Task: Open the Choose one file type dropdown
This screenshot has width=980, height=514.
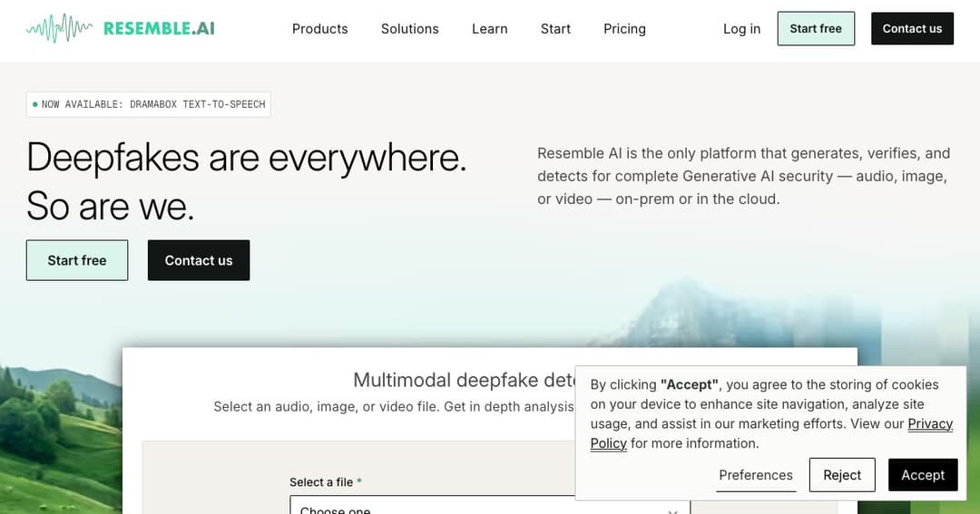Action: pyautogui.click(x=490, y=507)
